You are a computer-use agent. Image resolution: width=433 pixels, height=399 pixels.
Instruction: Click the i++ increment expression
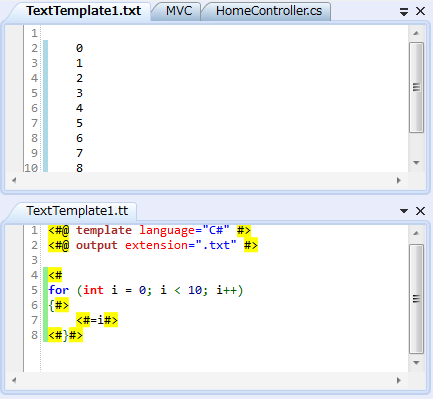click(x=227, y=290)
